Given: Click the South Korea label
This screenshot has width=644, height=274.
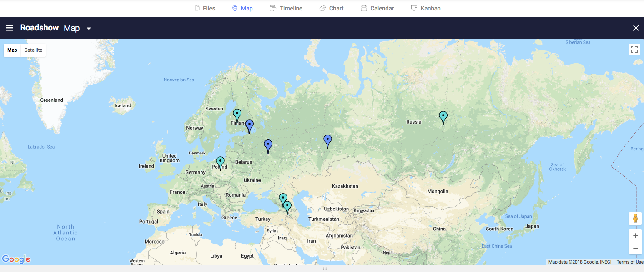Looking at the screenshot, I should (499, 229).
